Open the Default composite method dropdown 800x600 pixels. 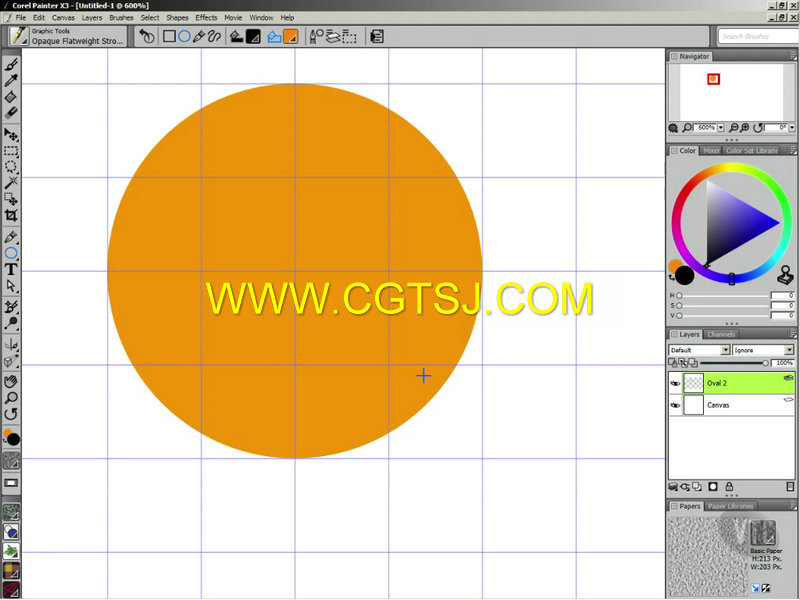click(726, 350)
